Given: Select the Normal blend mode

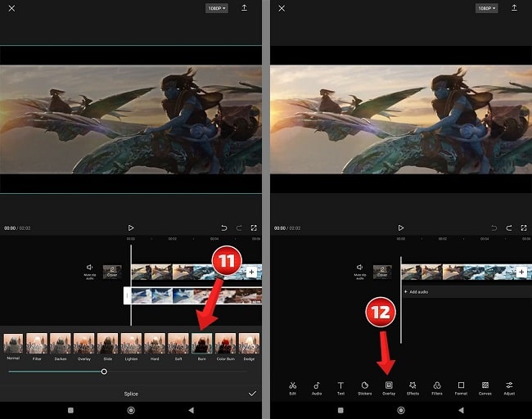Looking at the screenshot, I should 13,346.
